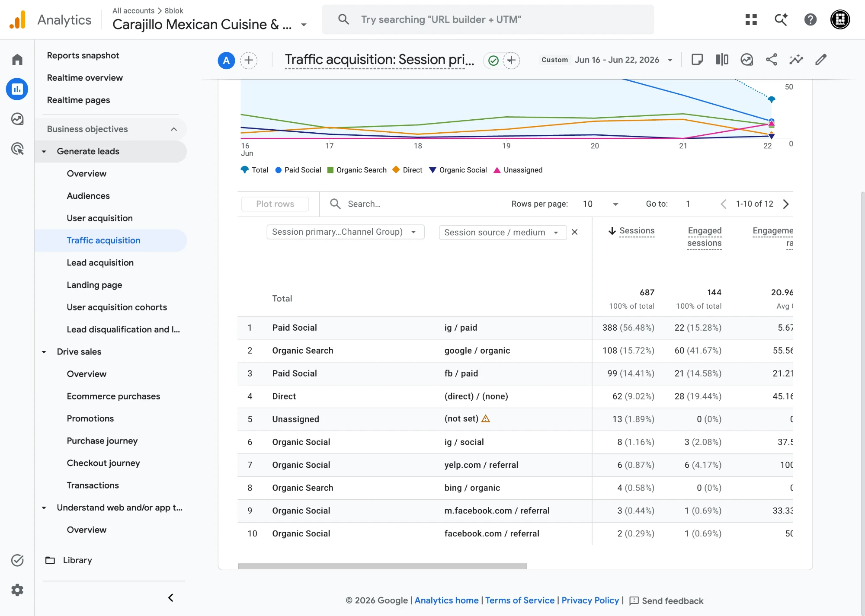865x616 pixels.
Task: Open the setup assistant checkmark icon
Action: (17, 560)
